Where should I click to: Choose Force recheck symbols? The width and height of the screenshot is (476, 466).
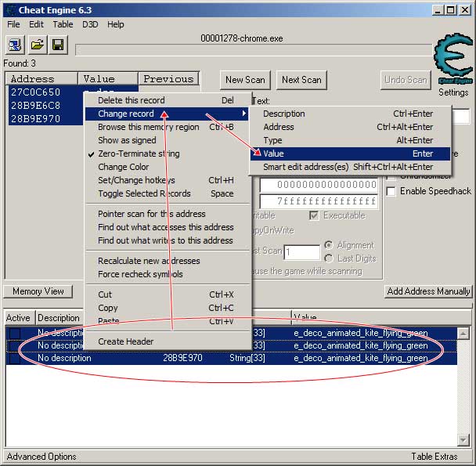click(166, 274)
